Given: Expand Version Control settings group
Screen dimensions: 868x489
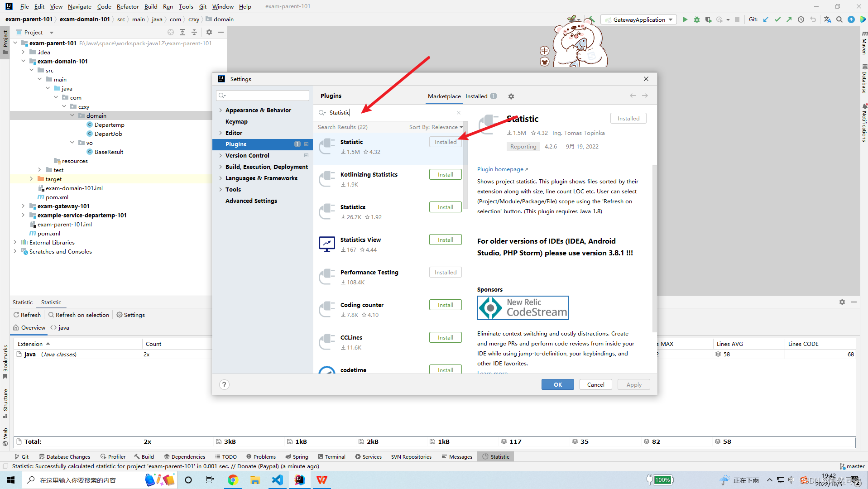Looking at the screenshot, I should click(221, 155).
